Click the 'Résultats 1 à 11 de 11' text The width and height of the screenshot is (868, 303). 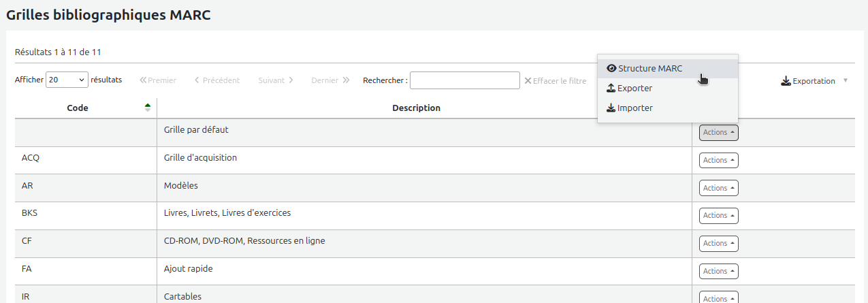(59, 52)
